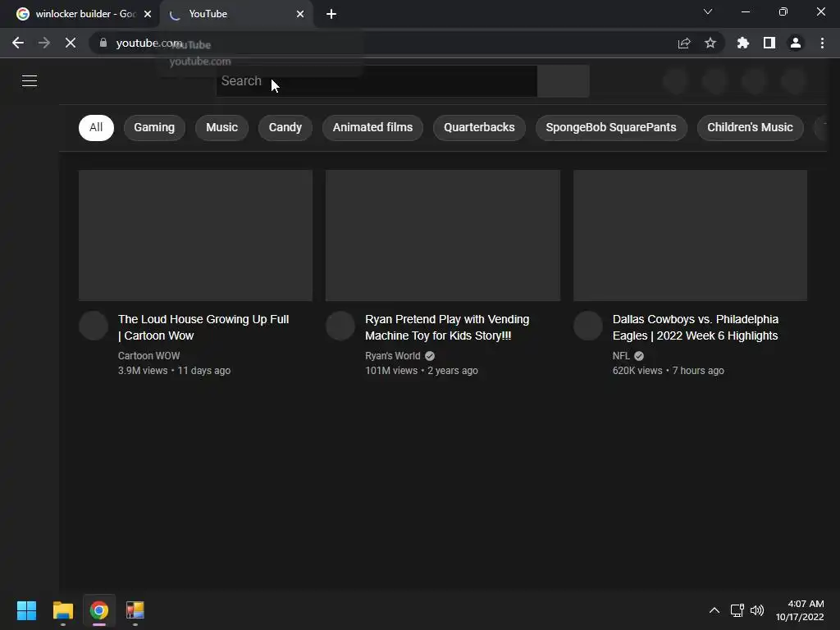Image resolution: width=840 pixels, height=630 pixels.
Task: Select the SpongeBob SquarePants filter chip
Action: click(x=610, y=127)
